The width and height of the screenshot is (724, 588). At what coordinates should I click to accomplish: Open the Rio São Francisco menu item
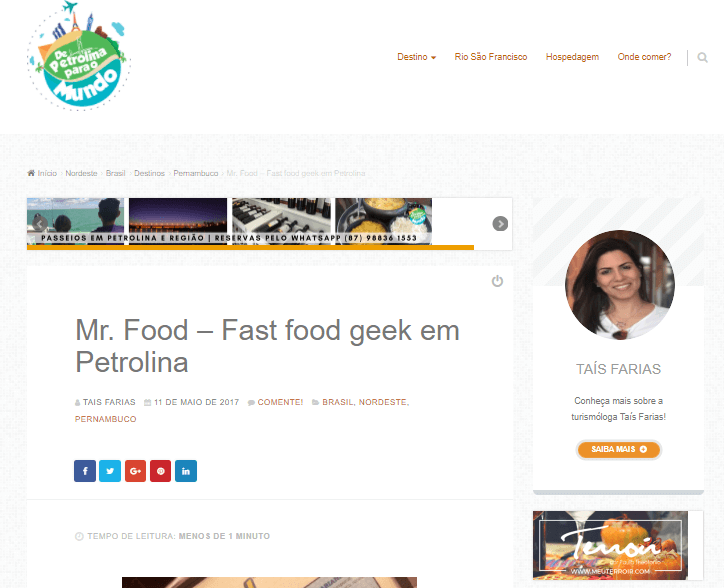tap(490, 57)
